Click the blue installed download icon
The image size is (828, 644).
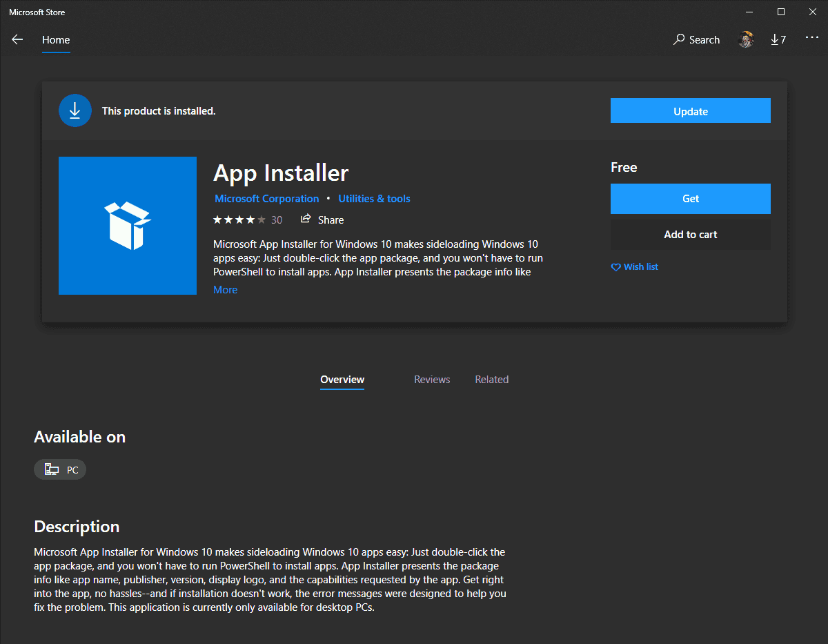[x=75, y=110]
